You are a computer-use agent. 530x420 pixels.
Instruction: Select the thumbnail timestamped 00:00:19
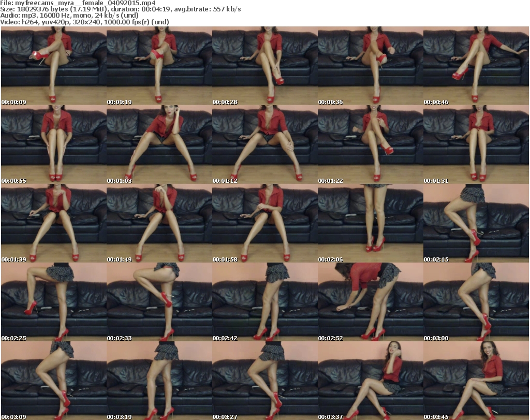pyautogui.click(x=159, y=66)
